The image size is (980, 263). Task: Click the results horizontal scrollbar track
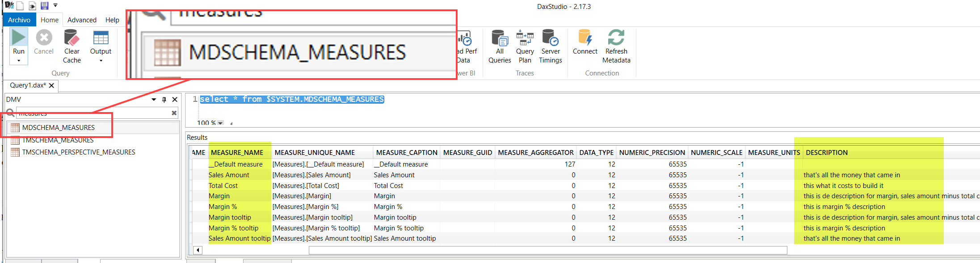[x=492, y=250]
